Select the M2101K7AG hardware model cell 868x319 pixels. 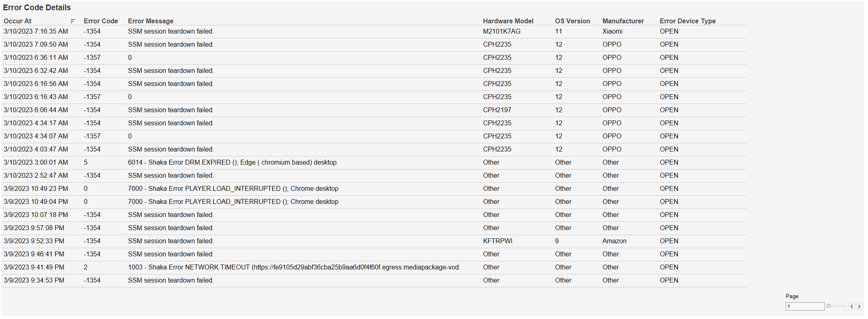click(x=501, y=32)
